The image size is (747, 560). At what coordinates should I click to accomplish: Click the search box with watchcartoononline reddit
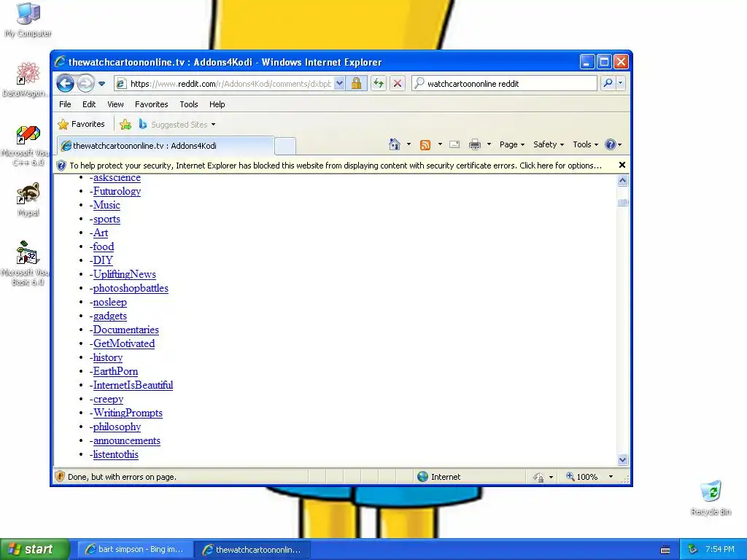(511, 84)
